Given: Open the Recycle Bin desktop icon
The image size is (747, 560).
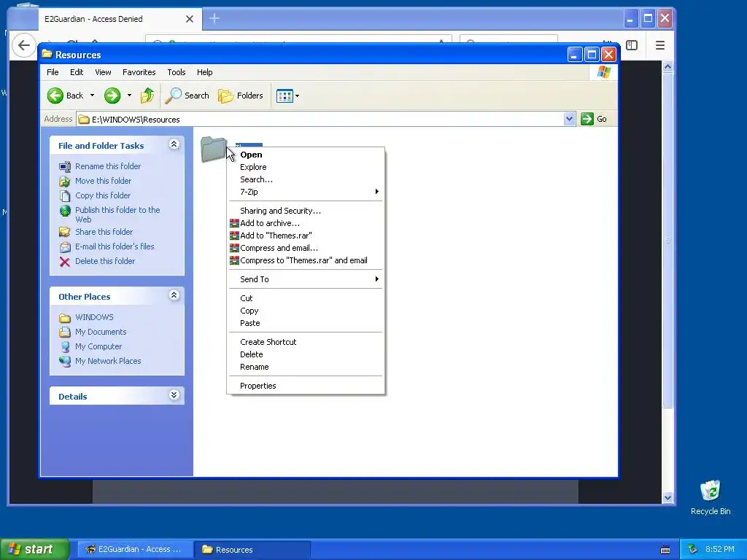Looking at the screenshot, I should [x=710, y=497].
